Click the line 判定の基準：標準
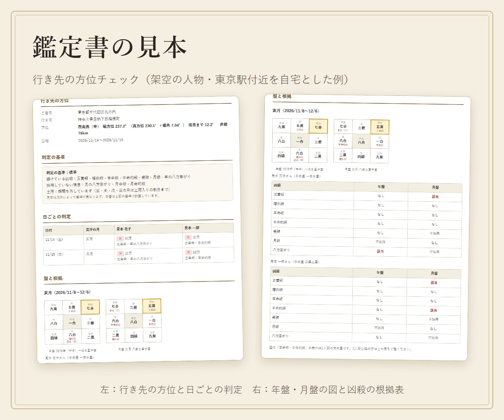Viewport: 504px width, 420px height. pyautogui.click(x=61, y=172)
